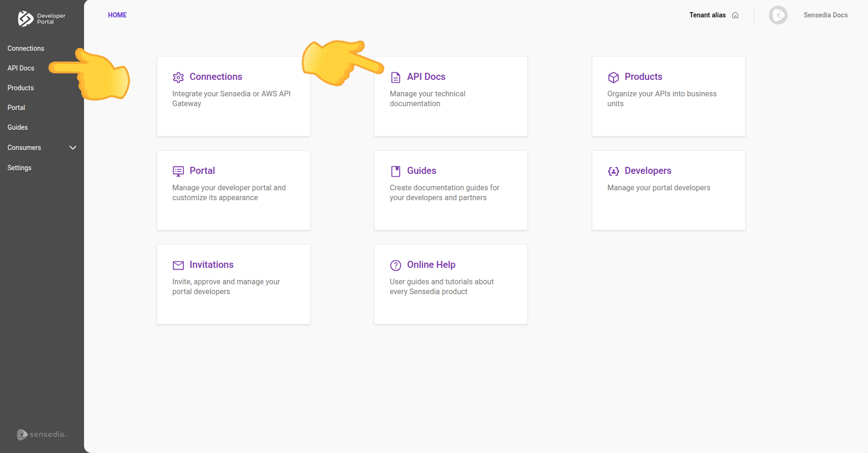Image resolution: width=868 pixels, height=453 pixels.
Task: Switch to the HOME tab
Action: pos(117,15)
